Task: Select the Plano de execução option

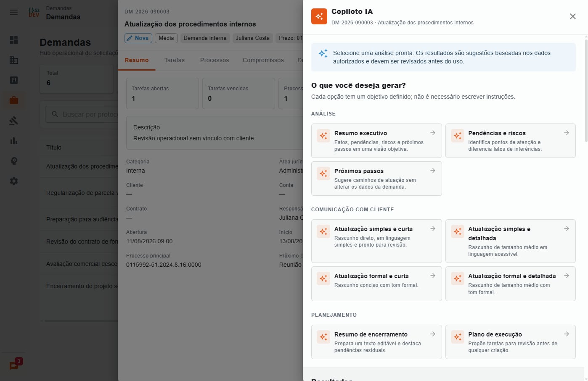Action: pyautogui.click(x=510, y=342)
